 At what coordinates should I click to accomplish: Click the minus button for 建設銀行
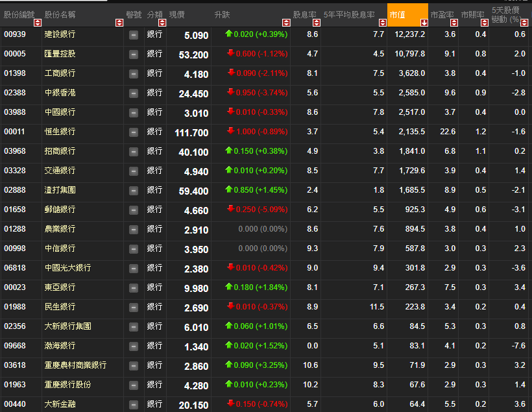[134, 35]
